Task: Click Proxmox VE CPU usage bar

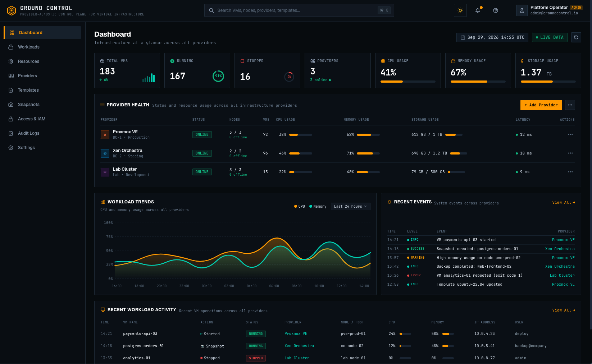Action: coord(300,135)
